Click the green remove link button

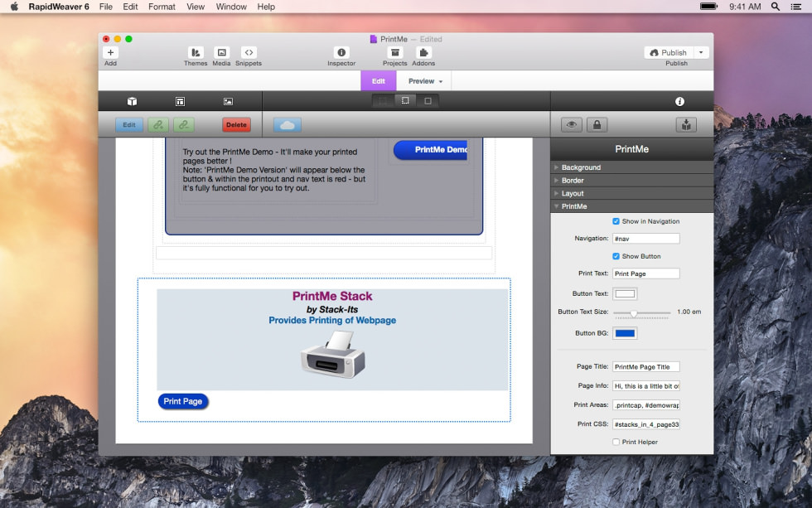pyautogui.click(x=184, y=125)
